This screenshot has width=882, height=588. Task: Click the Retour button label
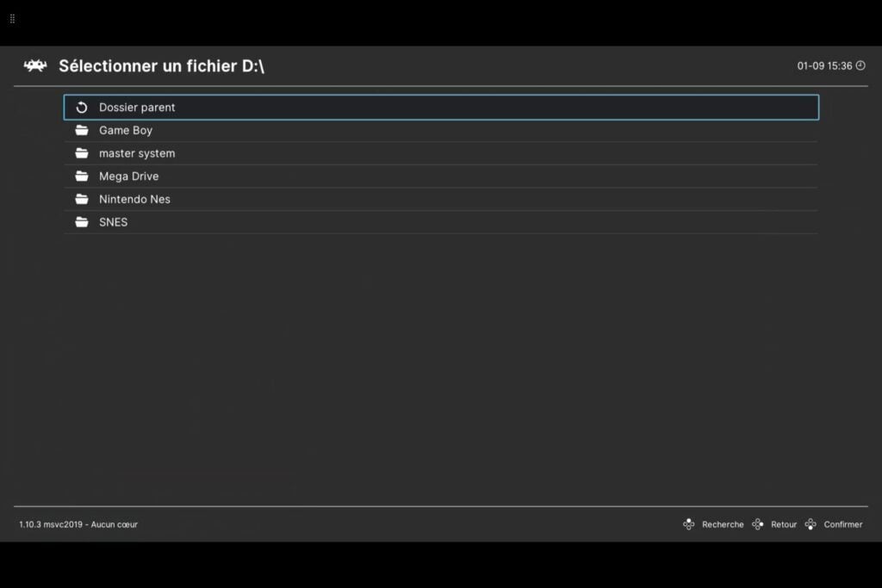[x=784, y=524]
